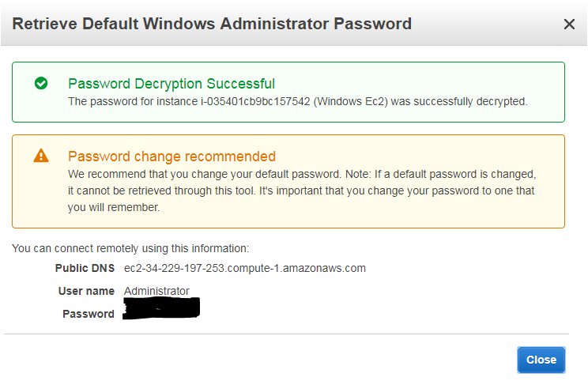Click the orange warning triangle icon
Viewport: 588px width, 381px height.
pos(41,156)
